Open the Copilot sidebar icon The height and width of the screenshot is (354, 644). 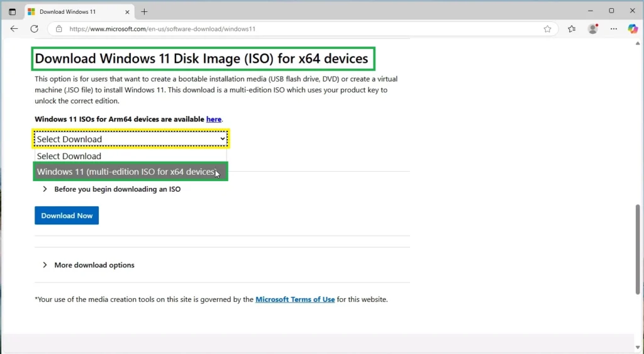tap(633, 29)
